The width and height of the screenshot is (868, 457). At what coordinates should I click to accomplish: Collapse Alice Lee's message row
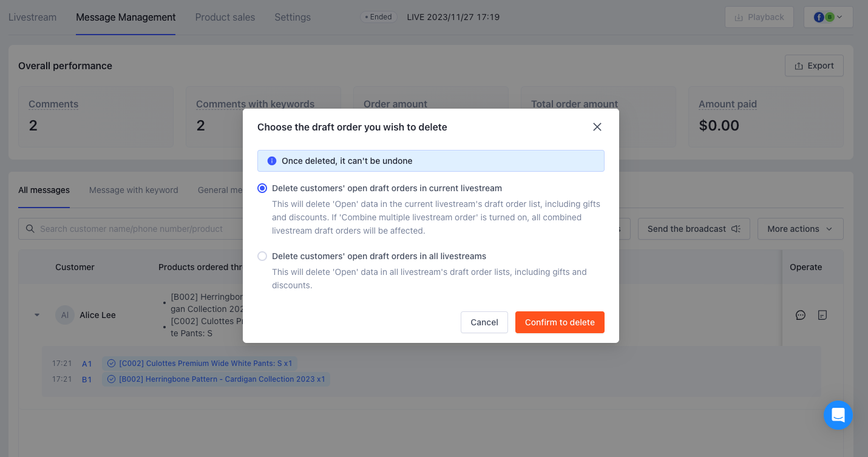point(36,315)
